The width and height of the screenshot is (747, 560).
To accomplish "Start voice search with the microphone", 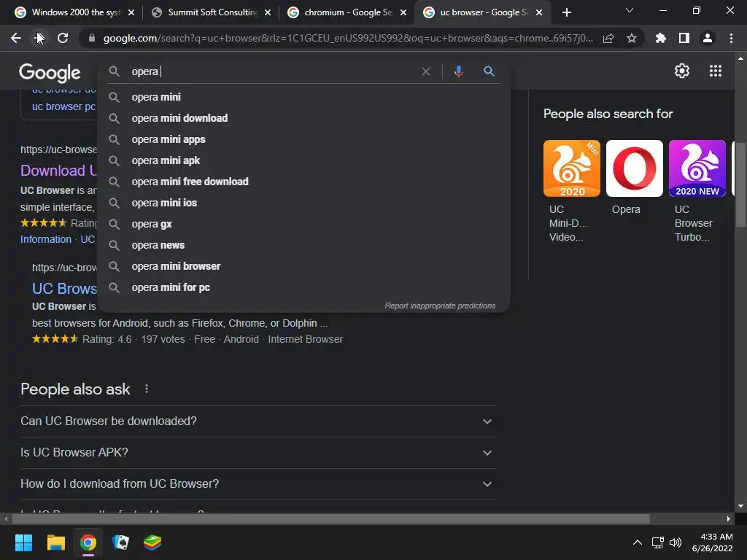I will pyautogui.click(x=458, y=71).
